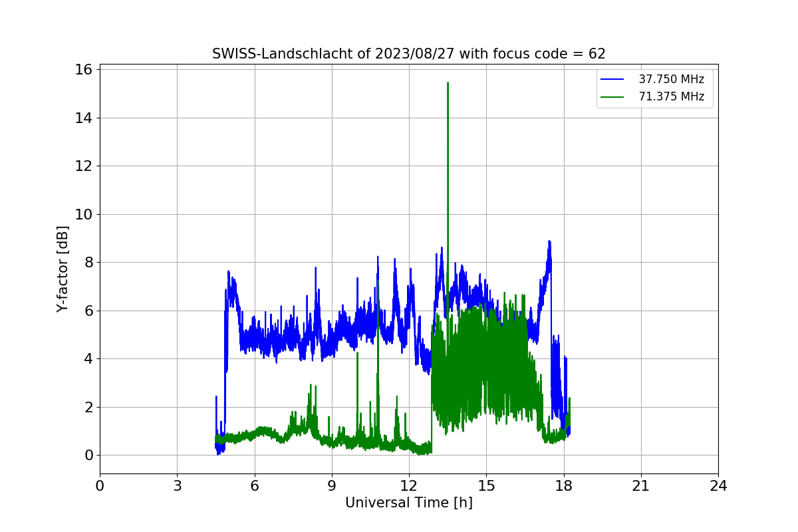Click the Universal Time [h] axis label

pos(409,503)
